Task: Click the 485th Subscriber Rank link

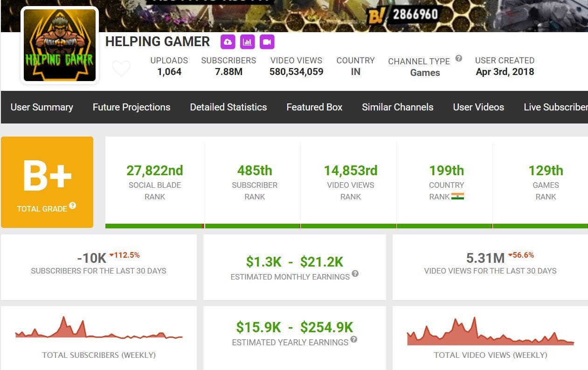Action: click(255, 171)
